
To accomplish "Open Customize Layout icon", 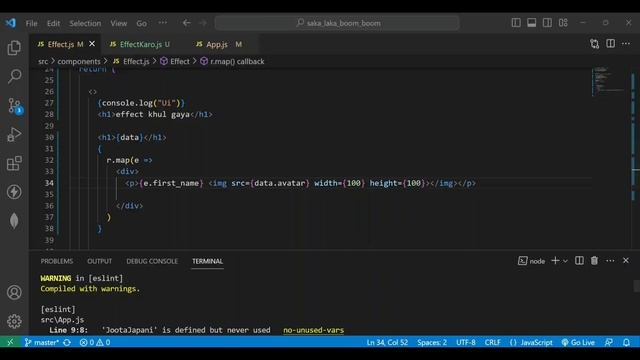I will 563,23.
